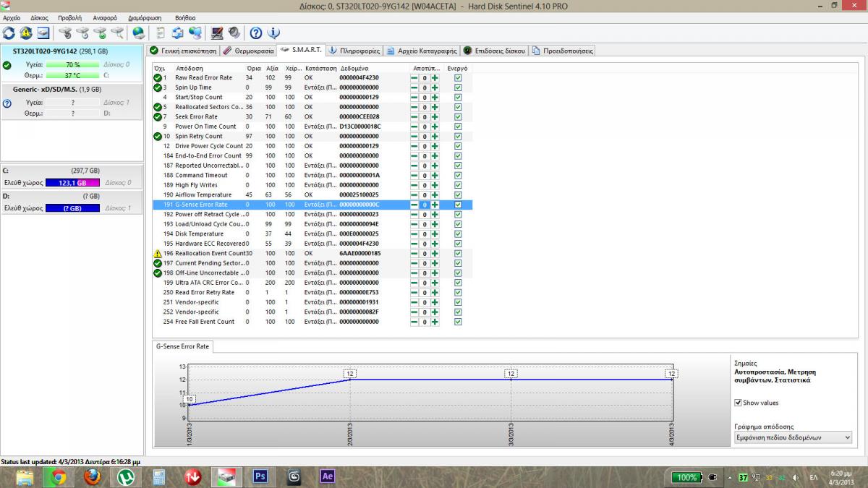Open the Βοήθεια menu
Image resolution: width=868 pixels, height=488 pixels.
point(185,17)
